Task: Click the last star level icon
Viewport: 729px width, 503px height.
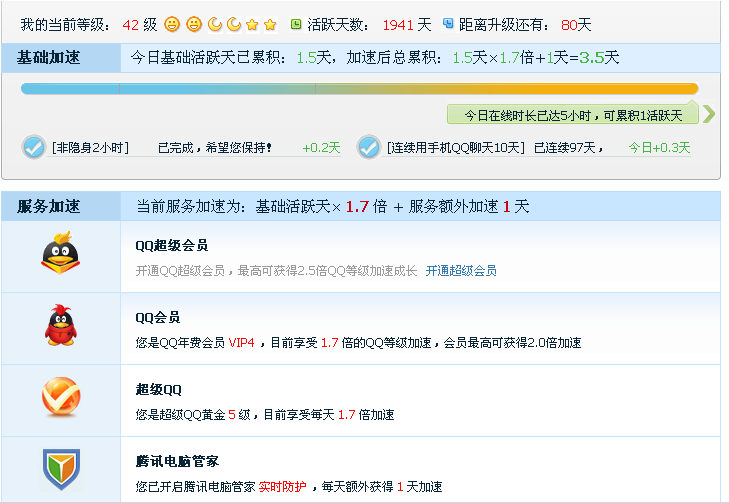Action: (x=270, y=24)
